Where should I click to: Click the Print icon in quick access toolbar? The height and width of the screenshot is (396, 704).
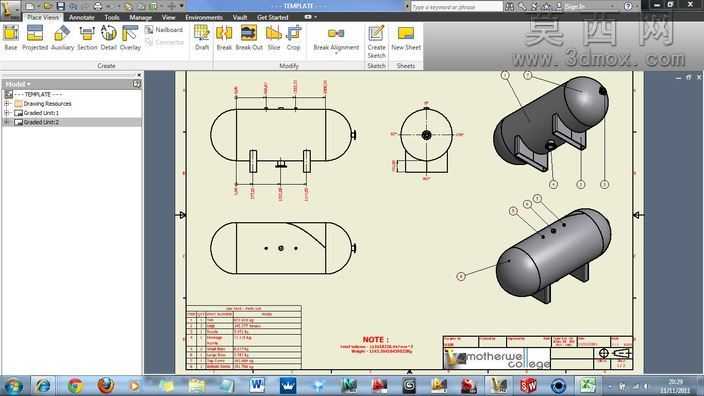coord(97,6)
